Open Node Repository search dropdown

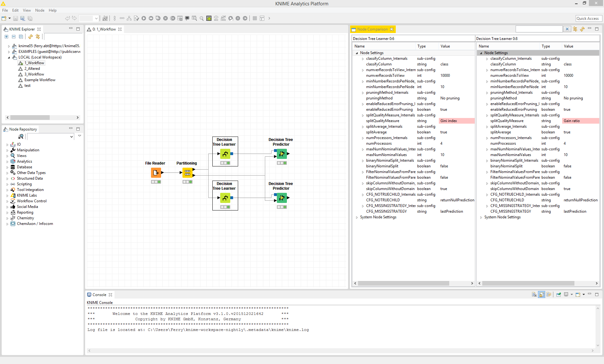pos(71,137)
